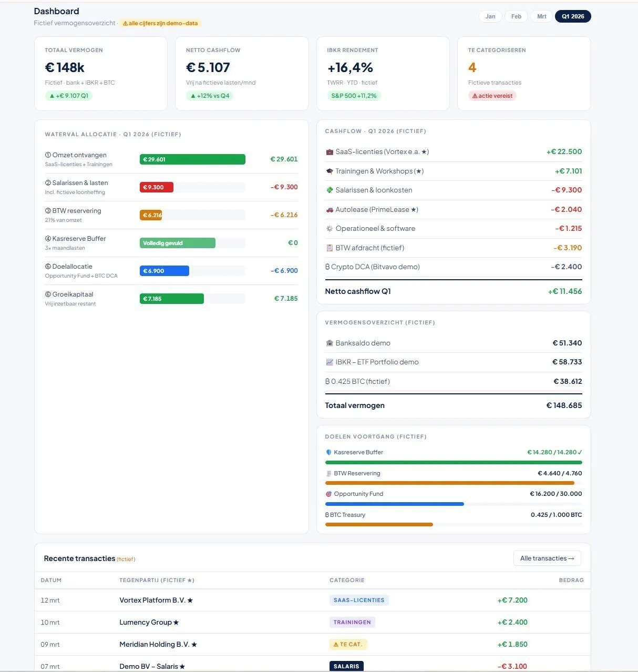Open the Alle transacties link
The width and height of the screenshot is (638, 672).
547,558
